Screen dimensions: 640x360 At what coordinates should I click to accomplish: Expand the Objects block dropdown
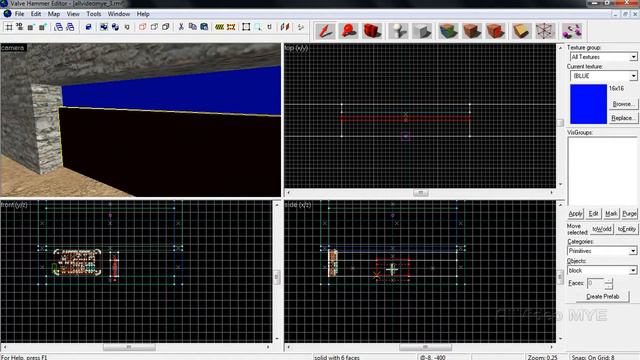633,270
